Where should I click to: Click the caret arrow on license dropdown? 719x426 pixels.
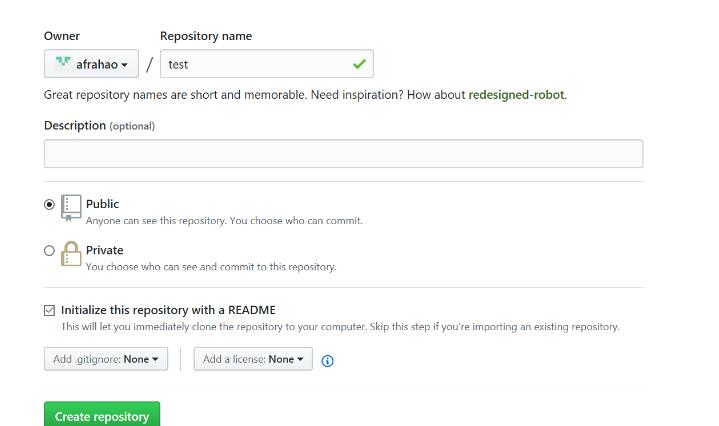coord(300,359)
